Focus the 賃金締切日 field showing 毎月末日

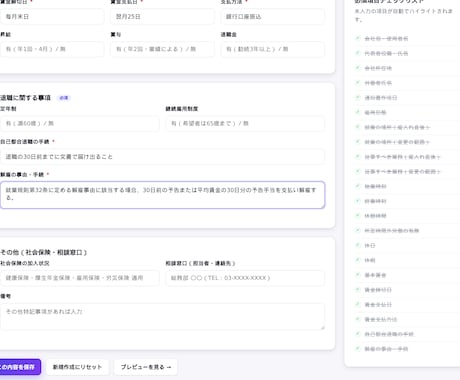(52, 17)
